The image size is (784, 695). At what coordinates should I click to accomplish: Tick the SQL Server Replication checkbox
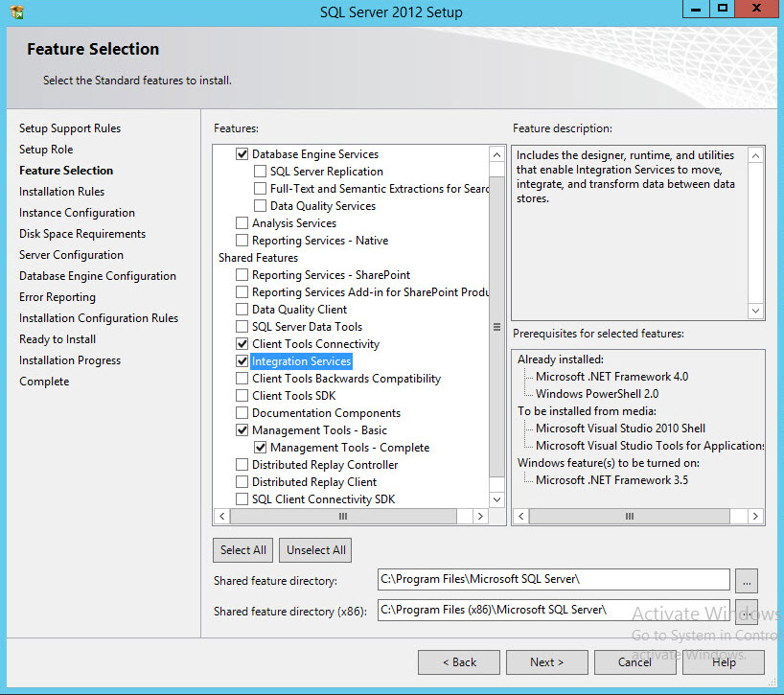point(261,172)
